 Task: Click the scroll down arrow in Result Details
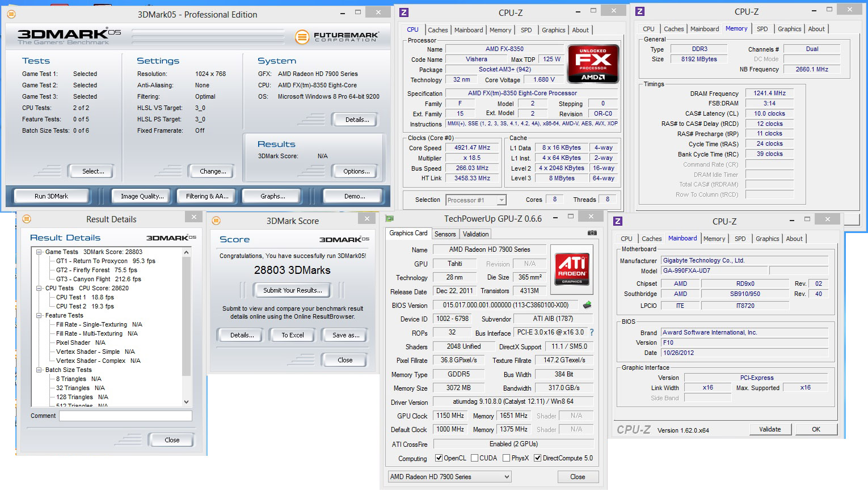[x=186, y=402]
